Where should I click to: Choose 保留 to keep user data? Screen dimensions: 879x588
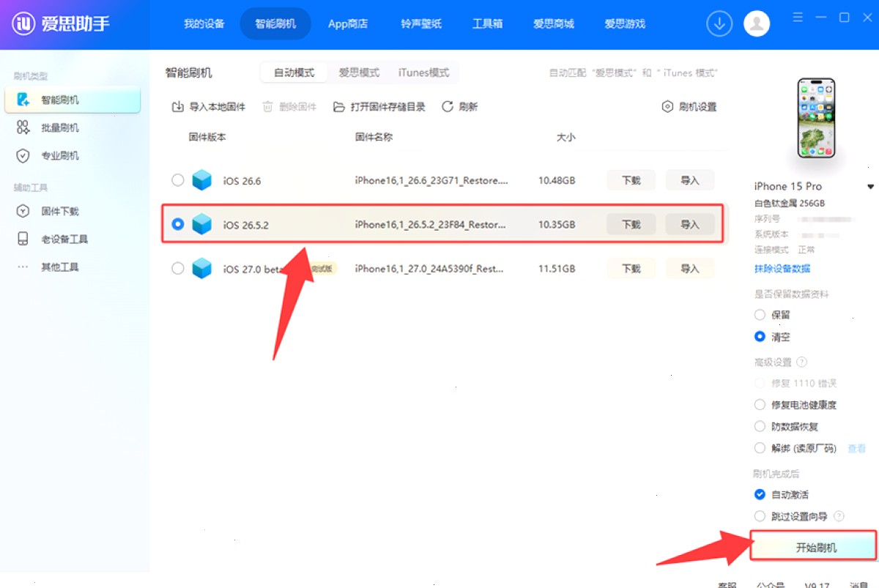pyautogui.click(x=760, y=315)
